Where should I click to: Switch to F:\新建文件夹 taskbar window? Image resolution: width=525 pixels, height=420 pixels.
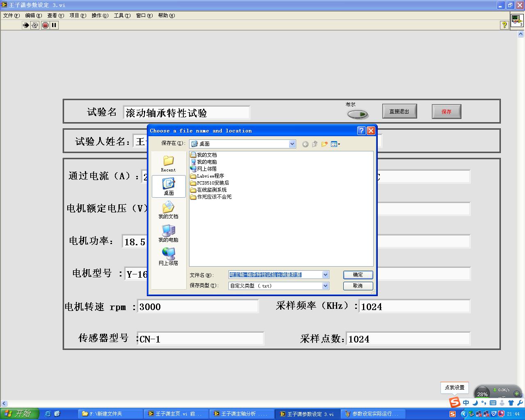[x=111, y=414]
